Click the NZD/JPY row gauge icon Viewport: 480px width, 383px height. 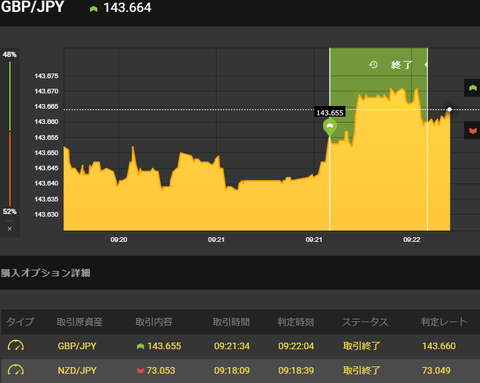[16, 370]
